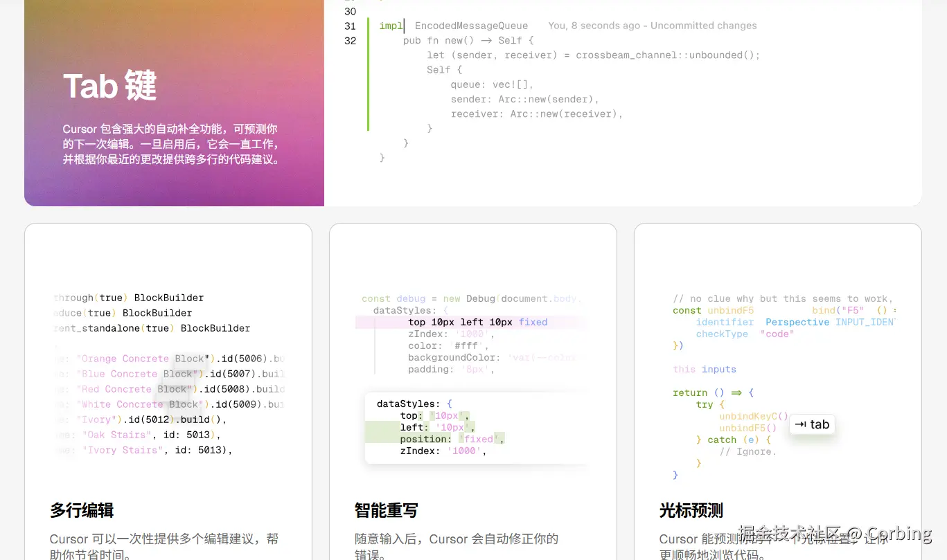Click the "Ivory Stairs", id: 5013 line
947x560 pixels.
(x=143, y=450)
